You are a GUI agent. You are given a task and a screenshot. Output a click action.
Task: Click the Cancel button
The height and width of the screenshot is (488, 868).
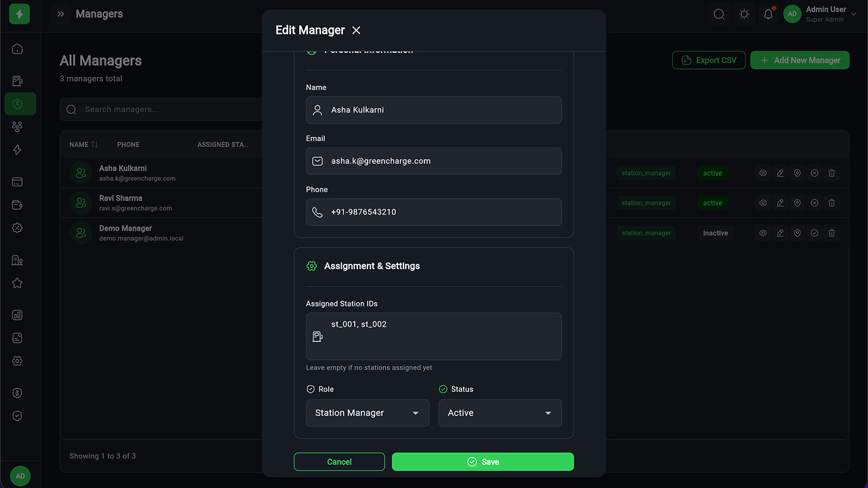[x=339, y=462]
